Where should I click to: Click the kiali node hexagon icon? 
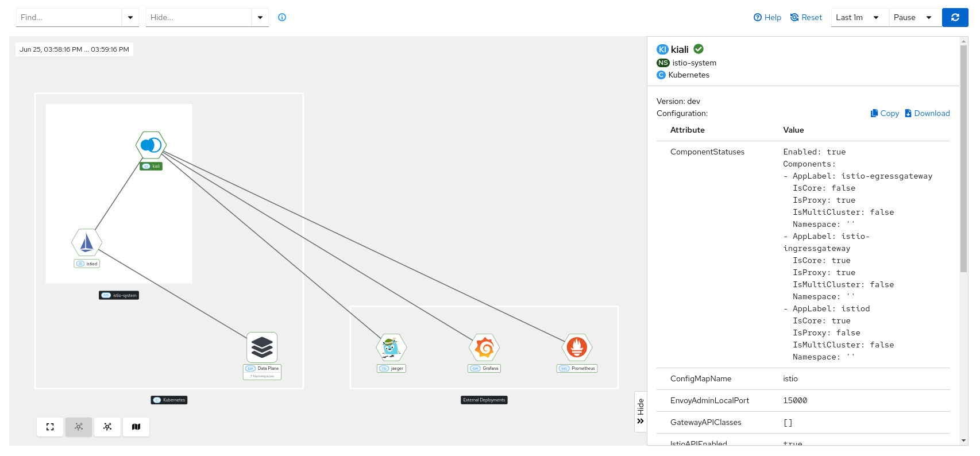pyautogui.click(x=151, y=145)
